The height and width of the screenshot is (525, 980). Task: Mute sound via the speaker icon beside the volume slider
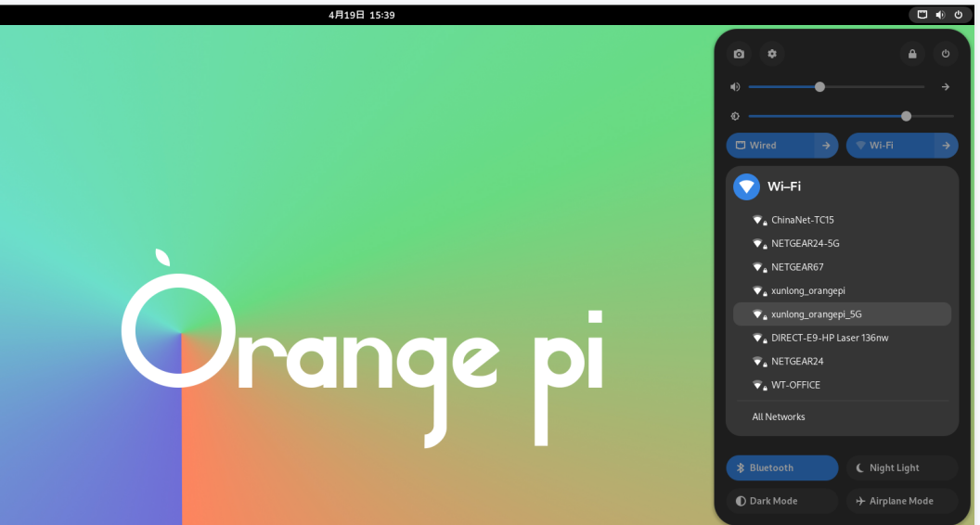coord(735,87)
